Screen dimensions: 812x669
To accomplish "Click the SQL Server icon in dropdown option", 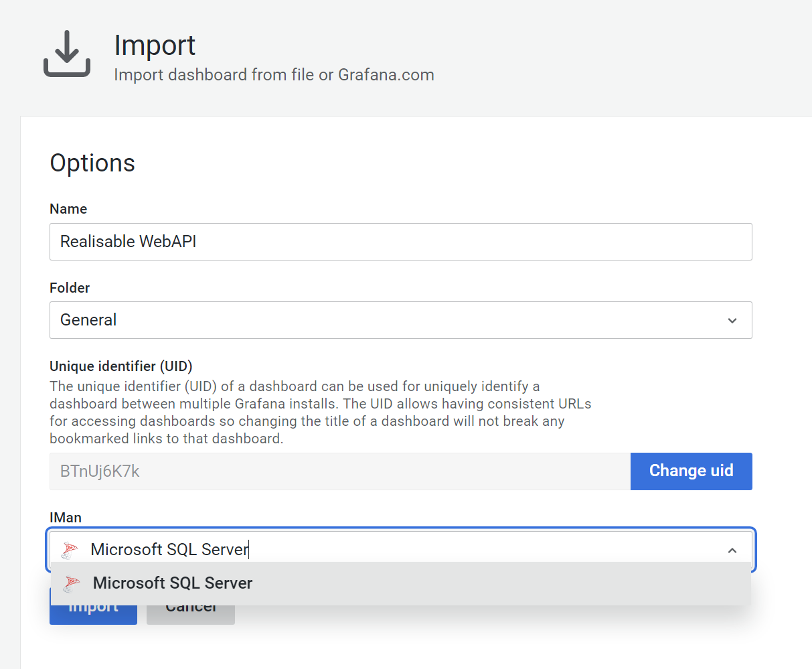I will tap(72, 583).
